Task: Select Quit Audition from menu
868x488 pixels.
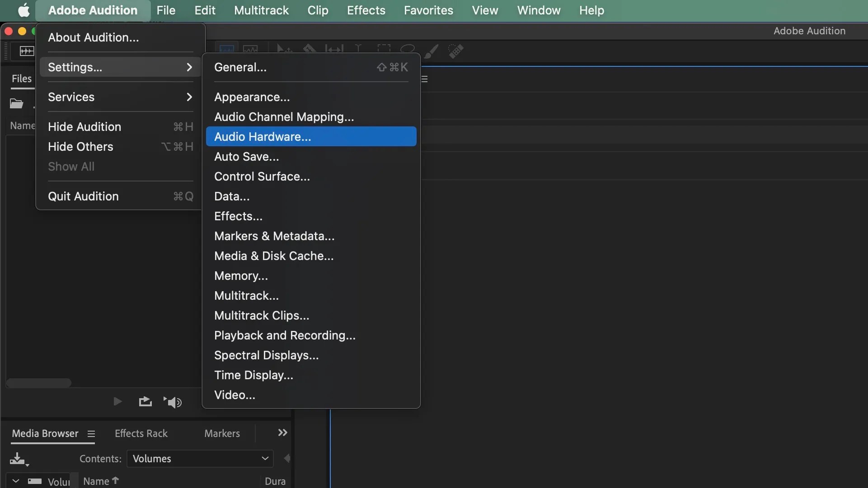Action: tap(84, 196)
